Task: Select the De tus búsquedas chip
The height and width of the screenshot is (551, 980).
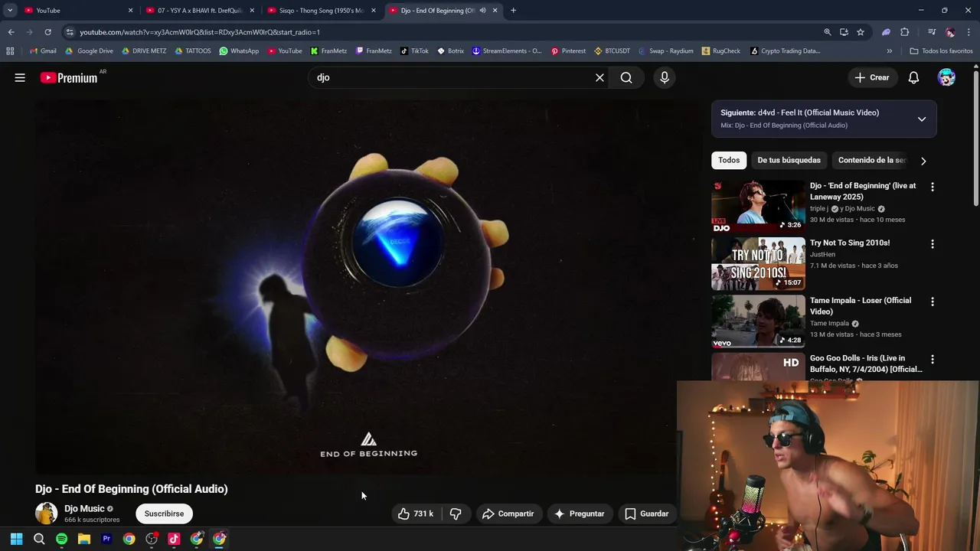Action: (789, 160)
